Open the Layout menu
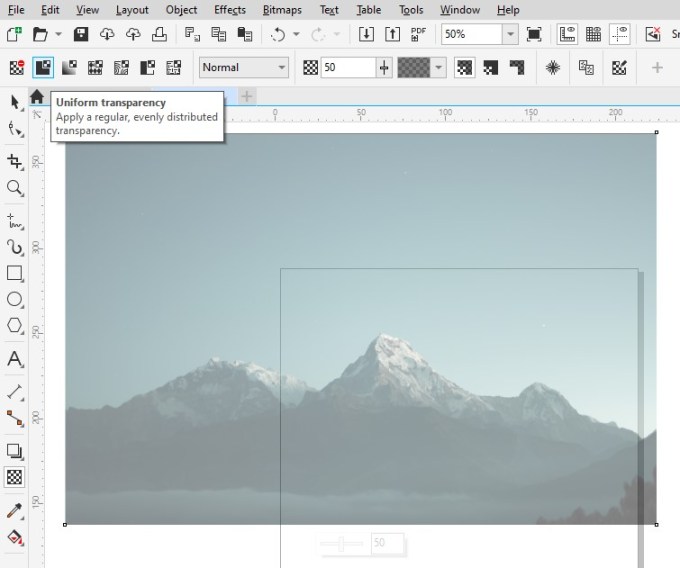The image size is (680, 568). [132, 10]
